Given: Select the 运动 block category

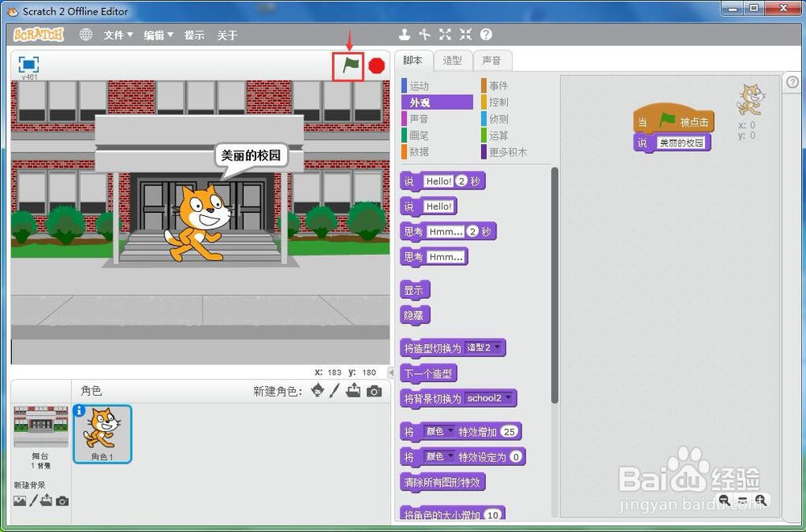Looking at the screenshot, I should [437, 85].
